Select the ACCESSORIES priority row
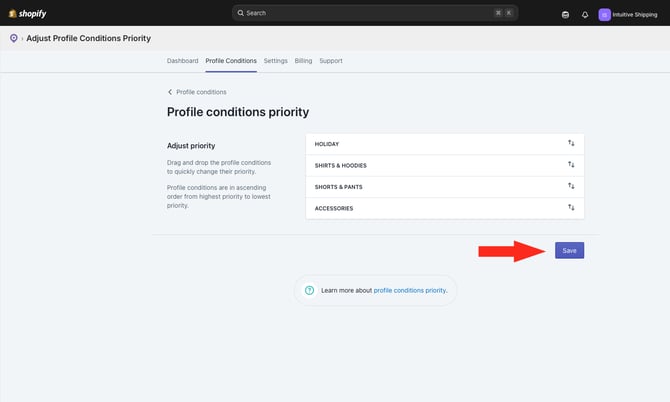The width and height of the screenshot is (670, 402). (445, 208)
